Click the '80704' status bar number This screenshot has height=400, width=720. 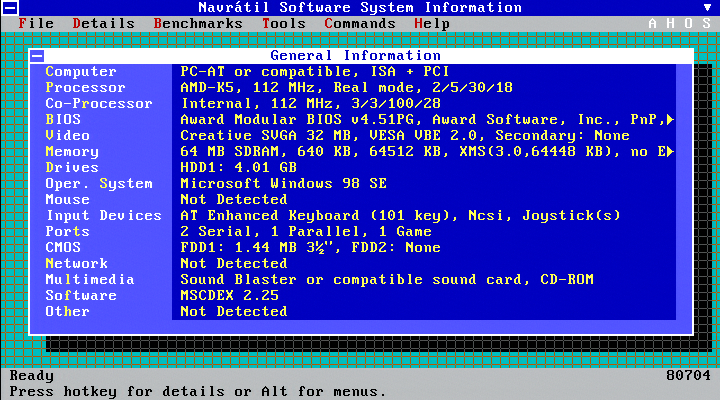(x=688, y=376)
